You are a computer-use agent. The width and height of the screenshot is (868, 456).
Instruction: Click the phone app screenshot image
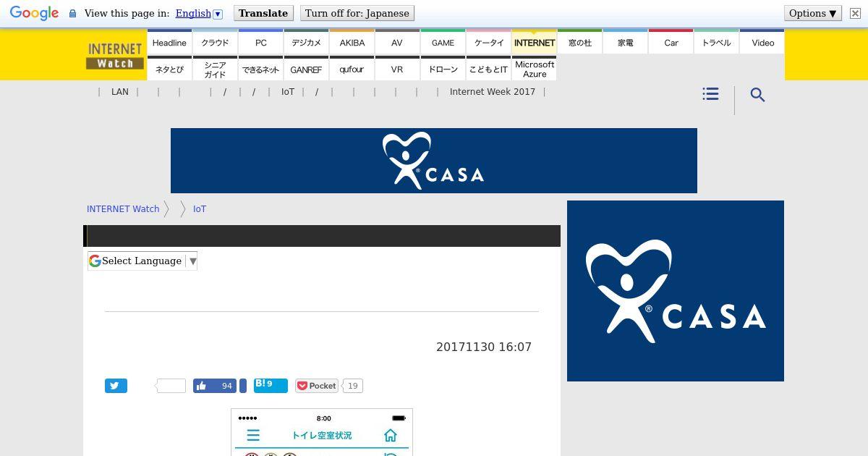322,432
